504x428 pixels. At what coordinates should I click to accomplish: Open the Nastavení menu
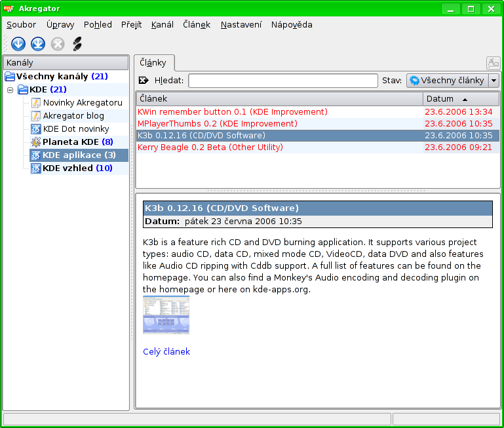tap(241, 25)
